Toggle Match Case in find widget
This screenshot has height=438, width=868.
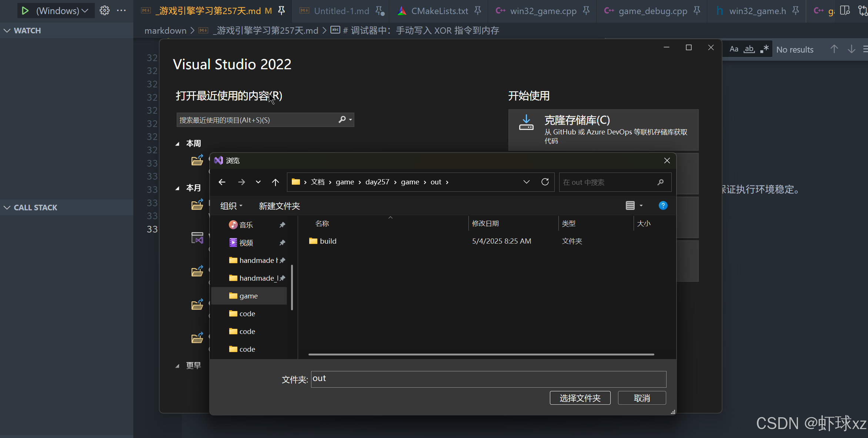click(x=734, y=49)
